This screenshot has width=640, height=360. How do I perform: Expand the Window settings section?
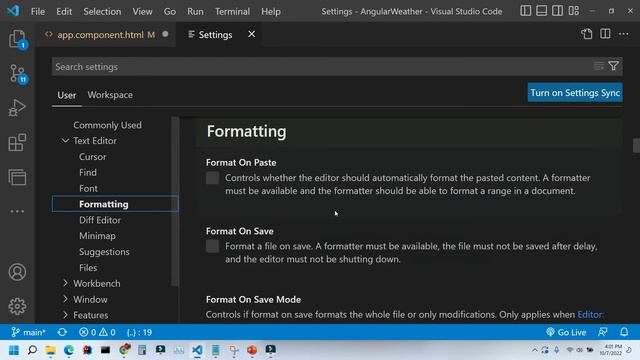click(x=65, y=299)
